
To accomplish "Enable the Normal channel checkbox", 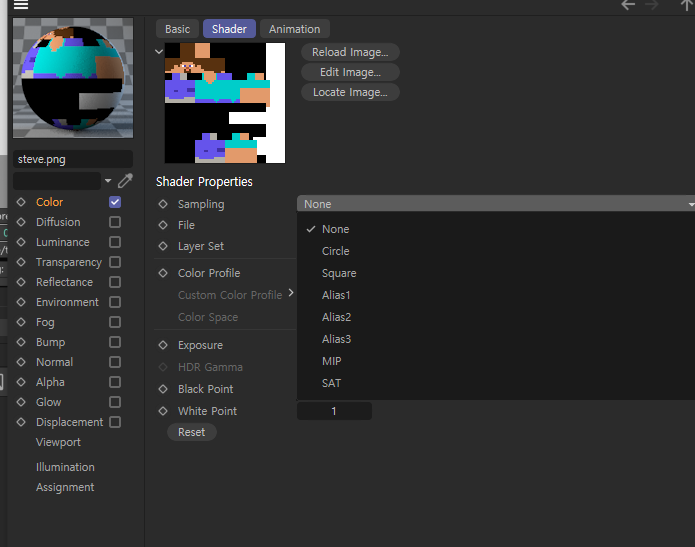I will click(x=115, y=362).
